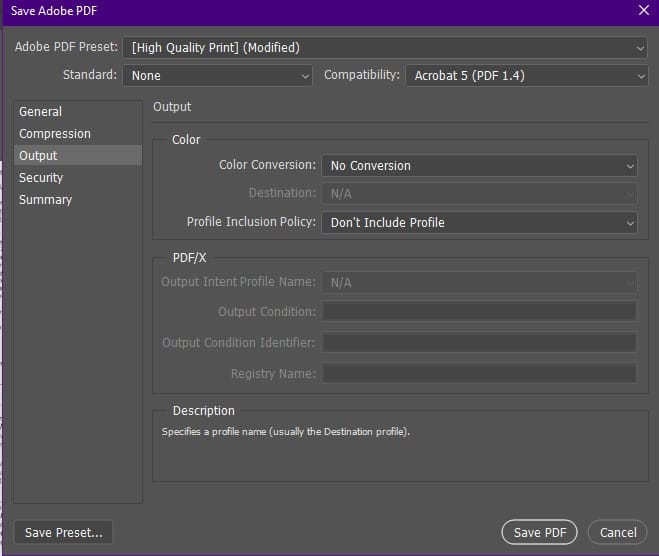
Task: Select the Output category
Action: tap(78, 155)
